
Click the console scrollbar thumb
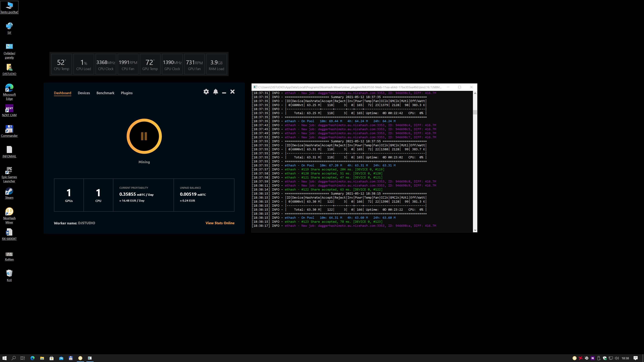[x=475, y=112]
